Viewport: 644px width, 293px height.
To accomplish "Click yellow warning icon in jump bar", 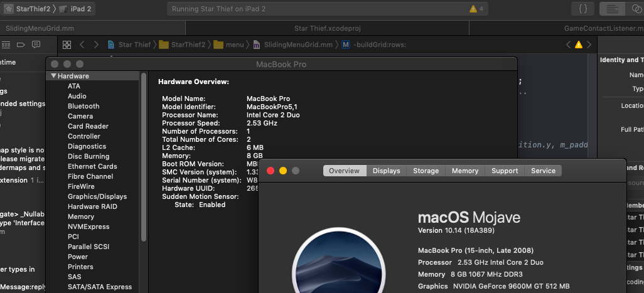I will 579,45.
